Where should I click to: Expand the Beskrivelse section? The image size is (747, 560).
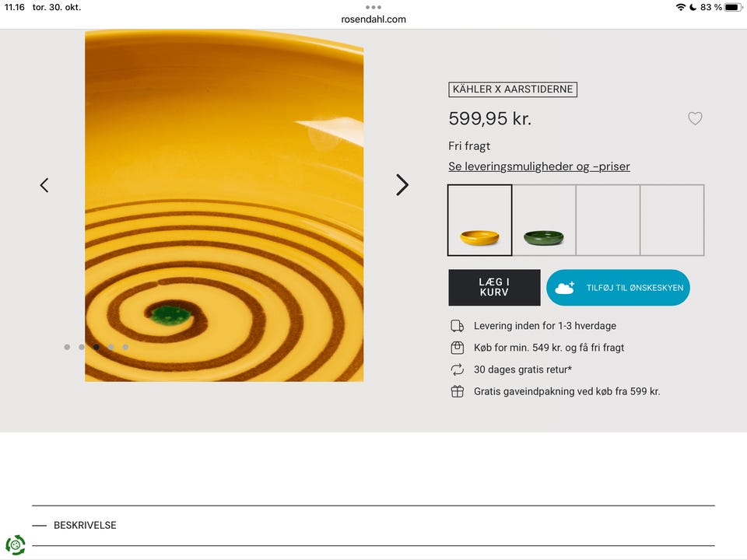85,526
